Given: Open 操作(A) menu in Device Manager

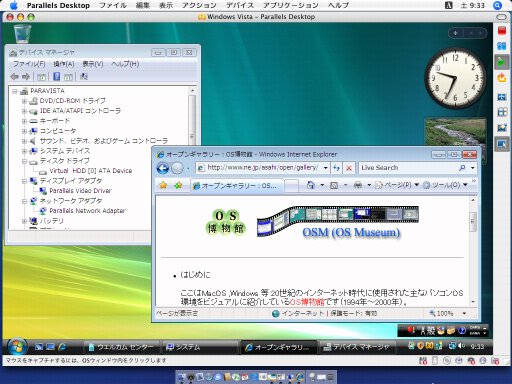Looking at the screenshot, I should click(x=64, y=64).
